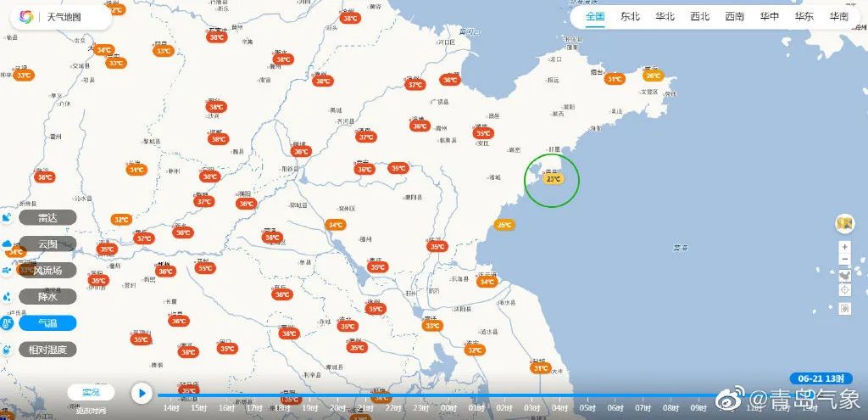Enable the 云图 cloud image layer
Viewport: 868px width, 420px height.
(x=47, y=244)
